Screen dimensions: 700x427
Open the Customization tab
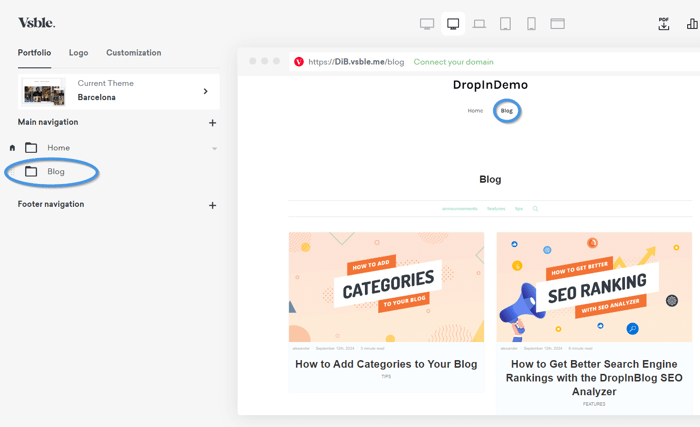click(x=133, y=53)
